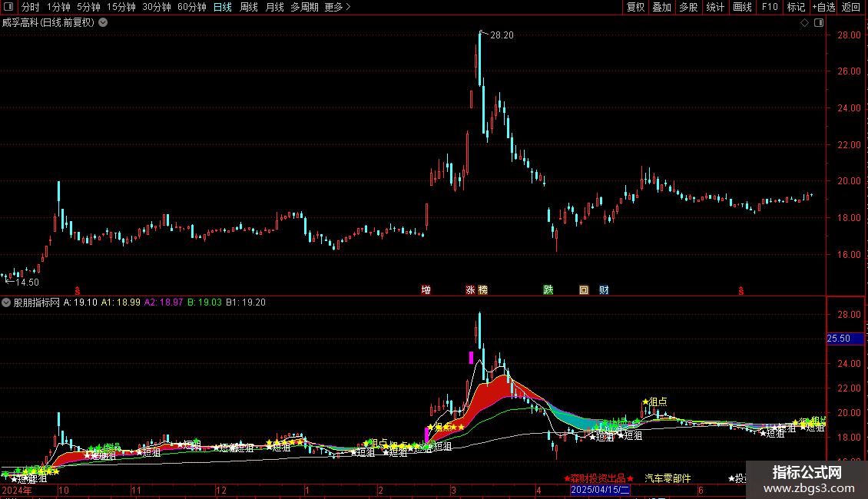The image size is (868, 499).
Task: Click the 2024年 year label on timeline
Action: click(x=17, y=490)
